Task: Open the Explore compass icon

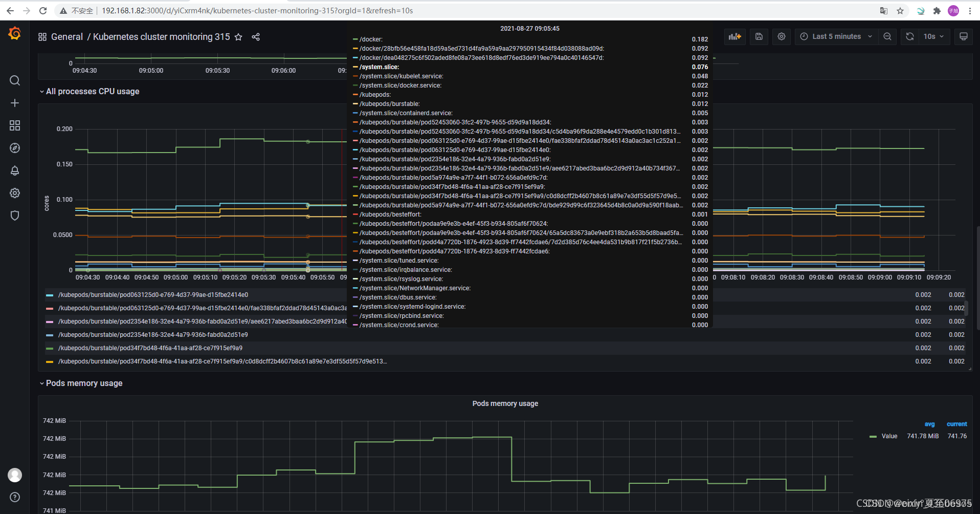Action: (x=15, y=148)
